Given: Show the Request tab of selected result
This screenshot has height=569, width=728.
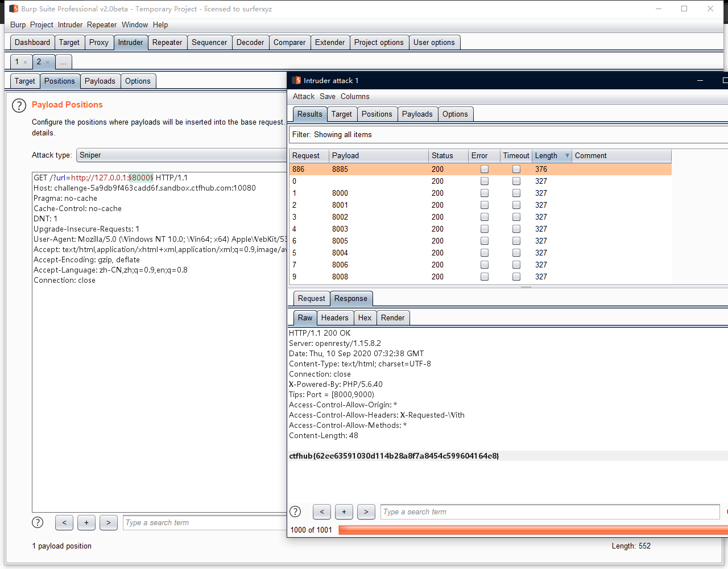Looking at the screenshot, I should point(312,299).
